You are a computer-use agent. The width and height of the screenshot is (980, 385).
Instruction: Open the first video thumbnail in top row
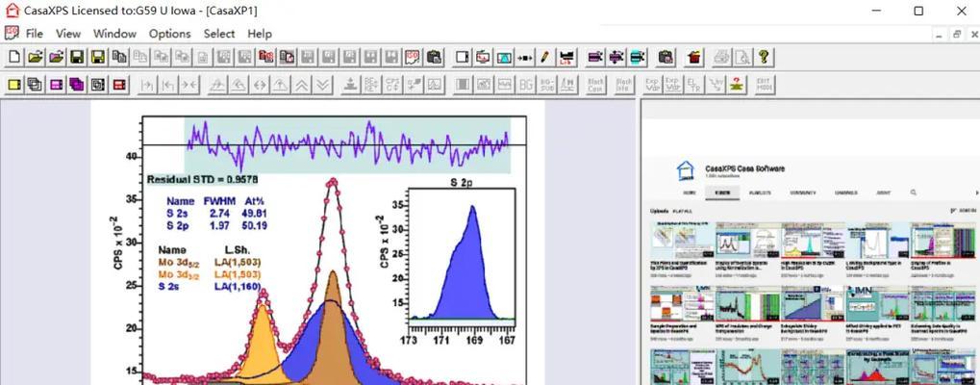click(682, 240)
